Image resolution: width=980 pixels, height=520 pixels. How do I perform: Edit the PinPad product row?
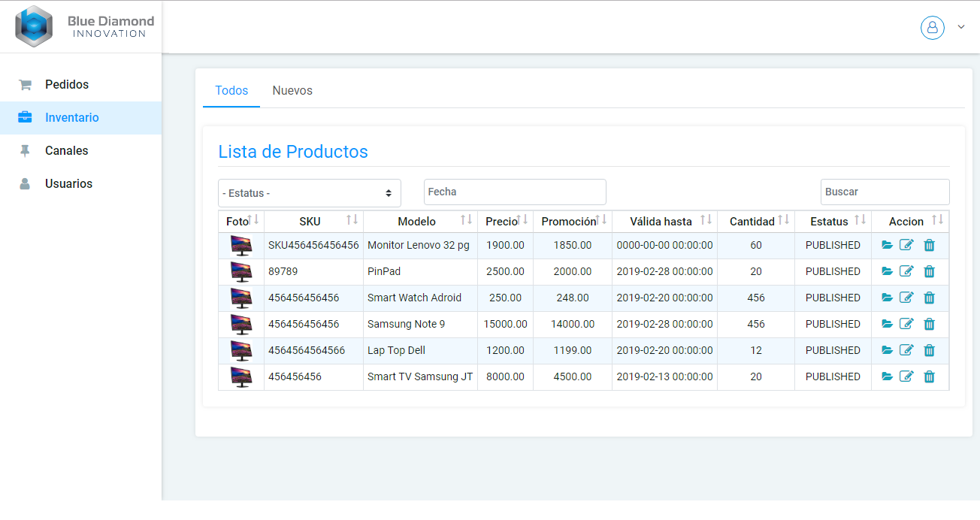coord(907,271)
